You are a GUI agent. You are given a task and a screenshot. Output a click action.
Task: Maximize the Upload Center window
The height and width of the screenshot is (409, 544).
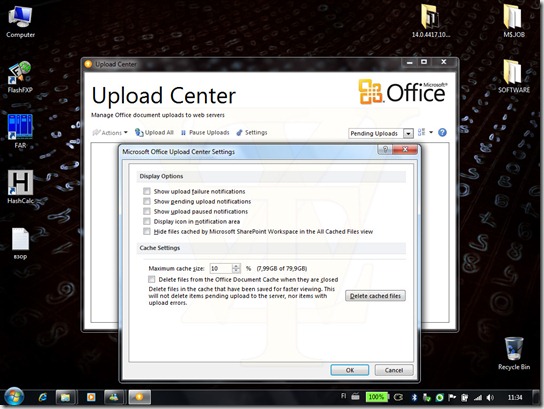(x=424, y=62)
